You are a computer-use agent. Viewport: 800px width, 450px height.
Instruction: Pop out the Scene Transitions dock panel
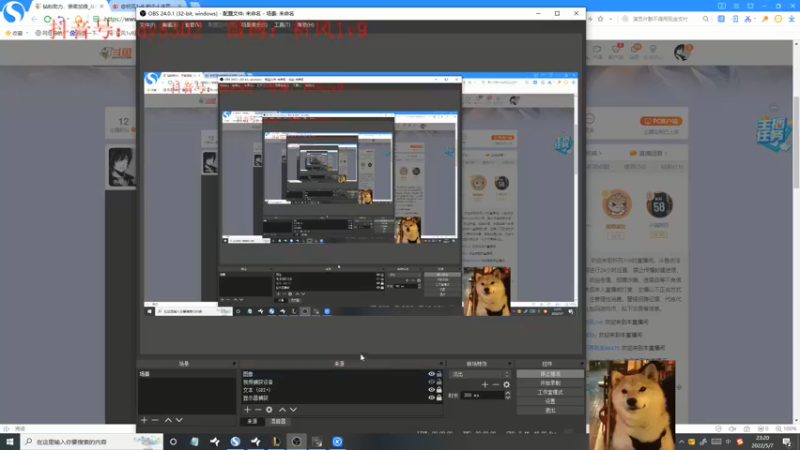509,364
